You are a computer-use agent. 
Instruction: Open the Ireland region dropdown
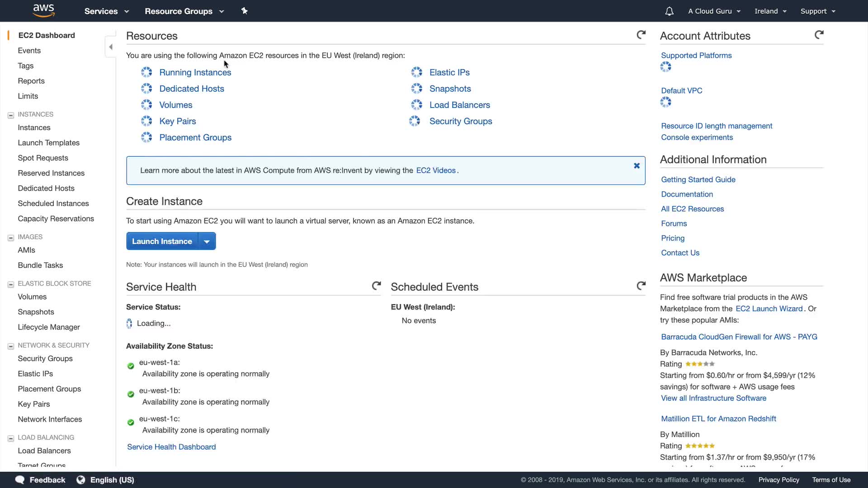pos(770,11)
